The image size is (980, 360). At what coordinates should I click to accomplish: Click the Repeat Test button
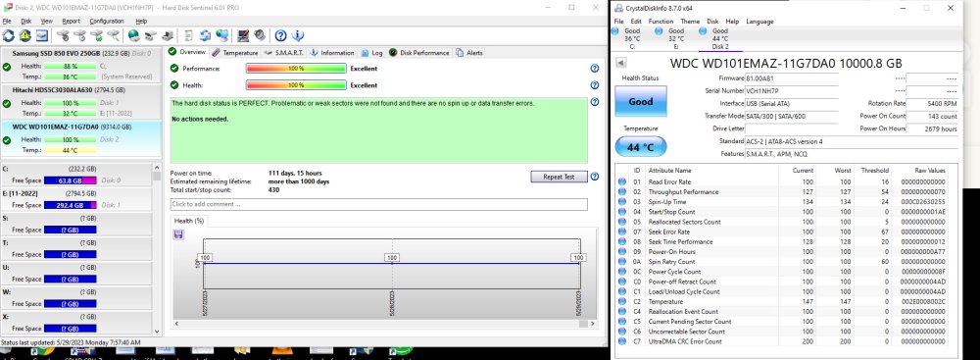click(559, 177)
